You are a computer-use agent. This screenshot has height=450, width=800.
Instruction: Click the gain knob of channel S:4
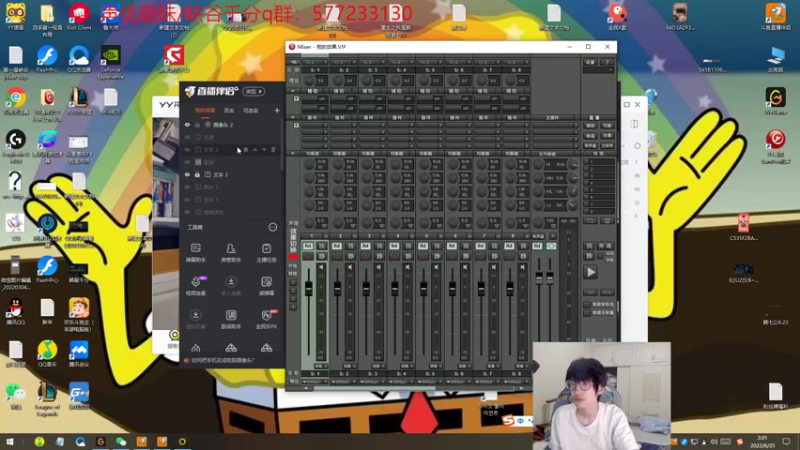pos(395,81)
